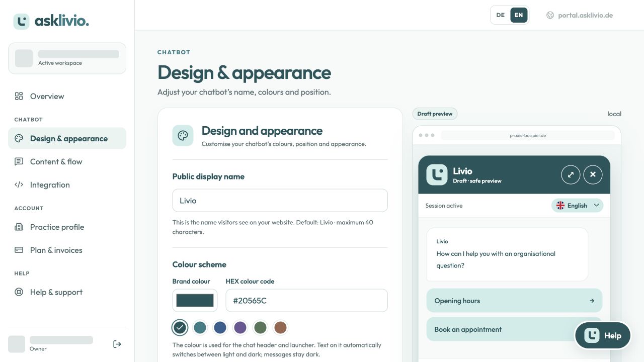The width and height of the screenshot is (644, 362).
Task: Click the palette icon in the card header
Action: [183, 136]
